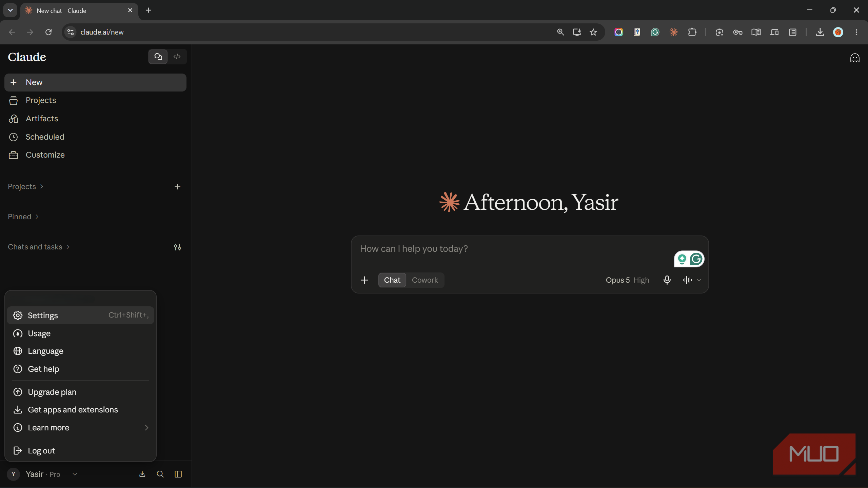Switch to Cowork mode
This screenshot has height=488, width=868.
coord(425,280)
